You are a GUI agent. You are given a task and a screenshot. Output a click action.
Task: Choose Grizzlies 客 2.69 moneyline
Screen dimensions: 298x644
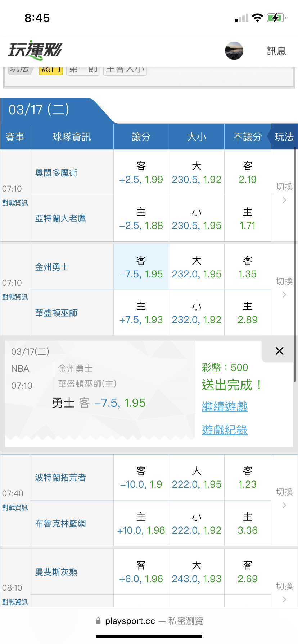(248, 572)
